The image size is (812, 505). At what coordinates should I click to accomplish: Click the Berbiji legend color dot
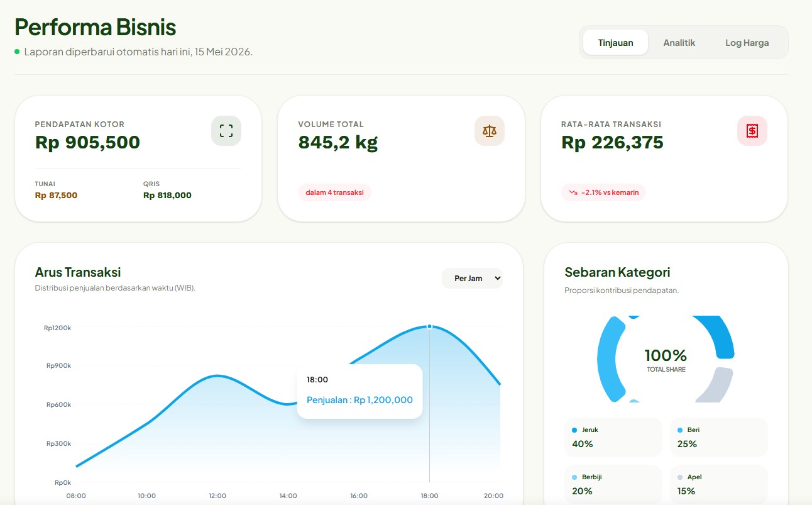[x=574, y=477]
